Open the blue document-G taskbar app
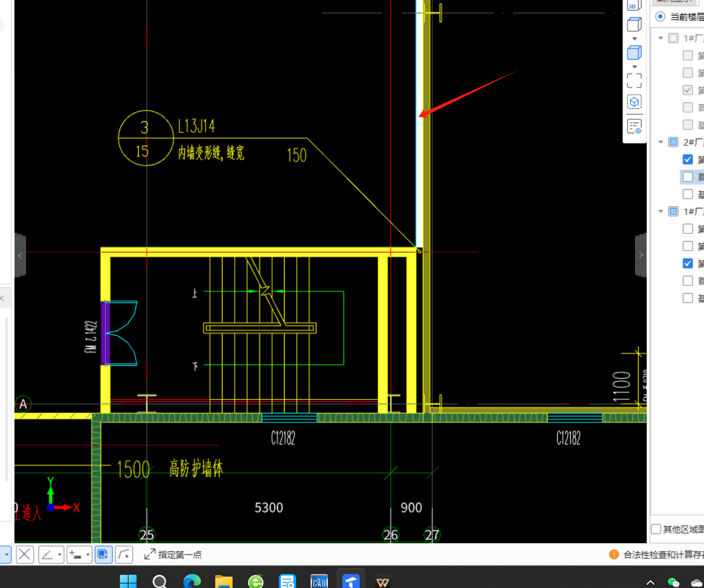 tap(287, 581)
